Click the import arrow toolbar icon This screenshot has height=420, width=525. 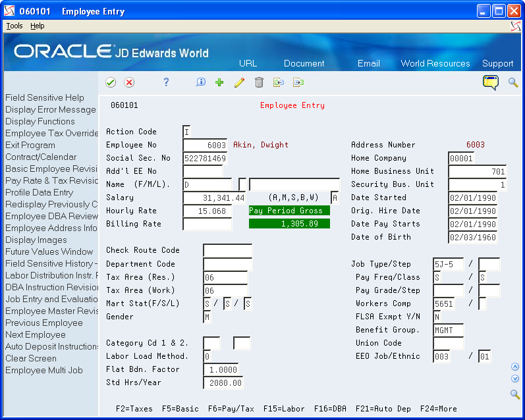279,82
